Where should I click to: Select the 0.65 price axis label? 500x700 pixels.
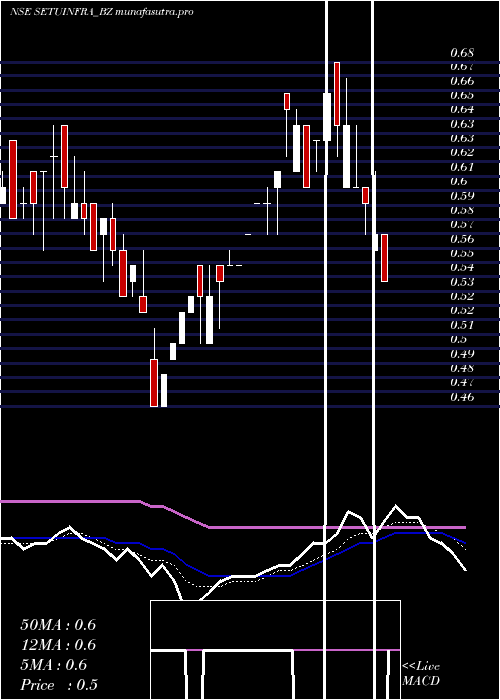[x=462, y=95]
